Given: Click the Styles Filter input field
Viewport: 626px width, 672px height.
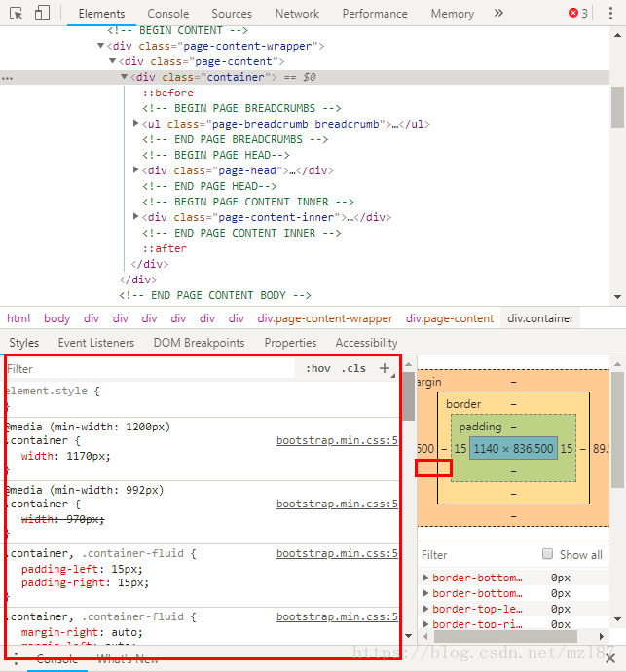Looking at the screenshot, I should [x=150, y=369].
